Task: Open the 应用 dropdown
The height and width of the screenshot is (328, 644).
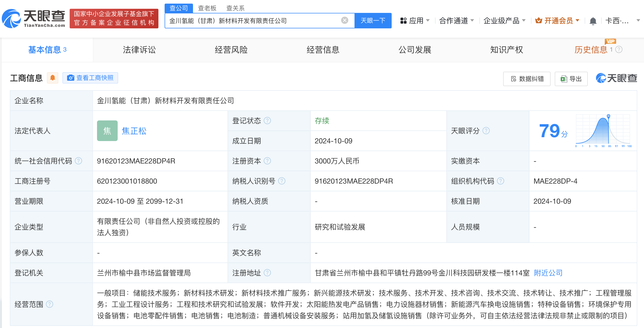Action: [x=415, y=21]
